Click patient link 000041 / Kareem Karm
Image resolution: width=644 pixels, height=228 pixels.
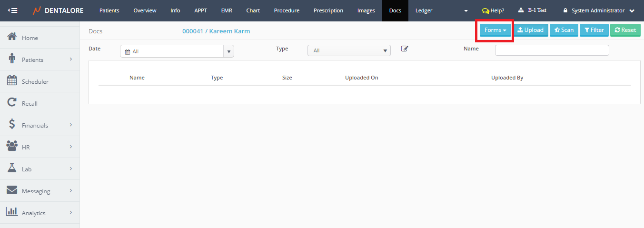click(x=216, y=31)
